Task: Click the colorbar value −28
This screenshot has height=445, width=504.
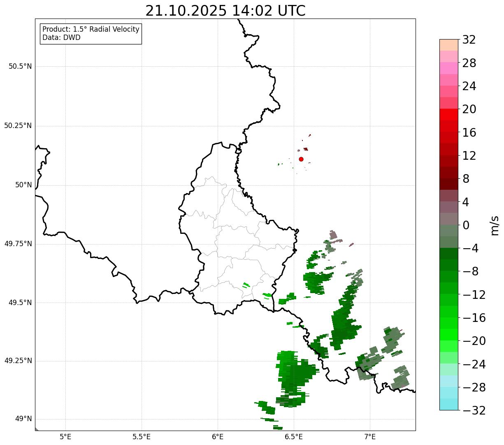Action: coord(474,387)
